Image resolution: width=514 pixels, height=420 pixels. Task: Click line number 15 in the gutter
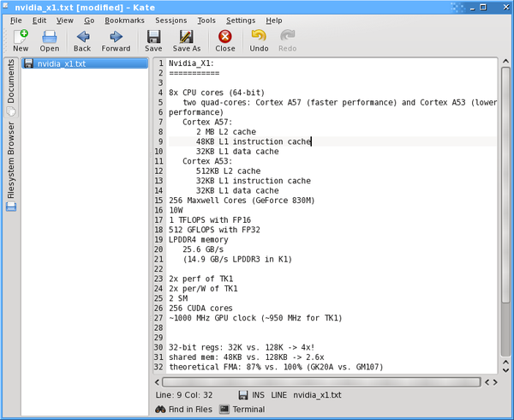click(x=158, y=201)
